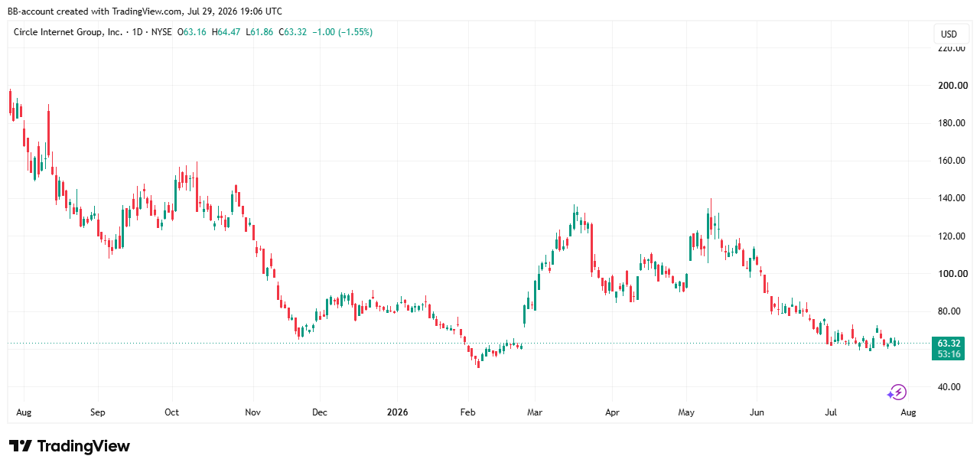Image resolution: width=980 pixels, height=469 pixels.
Task: Click the Jul time axis label
Action: [831, 412]
